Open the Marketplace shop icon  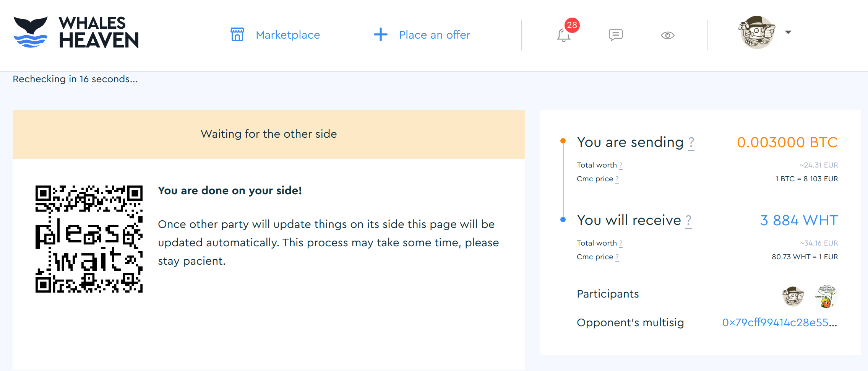[x=237, y=34]
